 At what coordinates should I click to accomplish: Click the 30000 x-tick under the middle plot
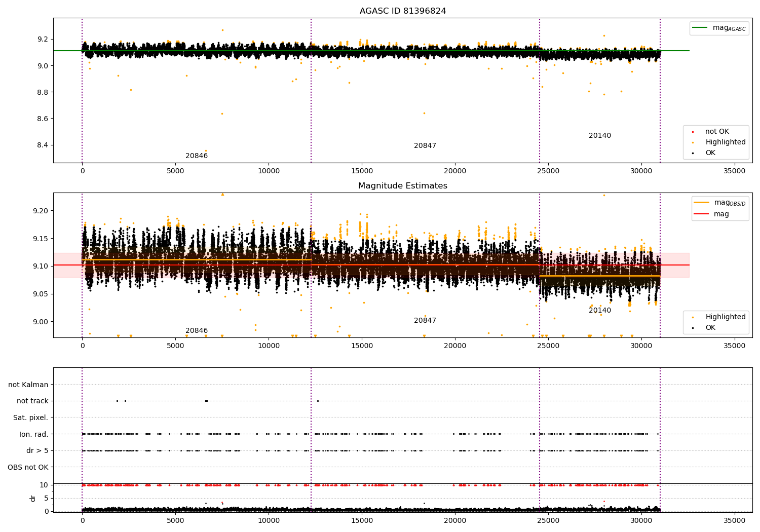[641, 346]
